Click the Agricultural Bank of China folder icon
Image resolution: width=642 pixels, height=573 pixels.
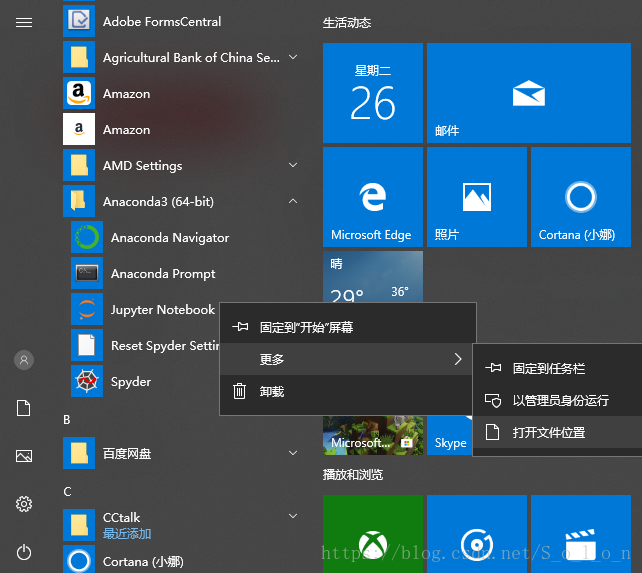[x=79, y=57]
